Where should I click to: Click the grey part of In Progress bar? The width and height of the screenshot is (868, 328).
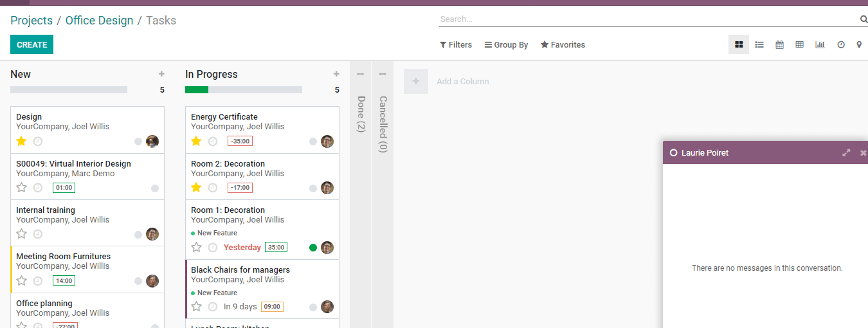[255, 90]
